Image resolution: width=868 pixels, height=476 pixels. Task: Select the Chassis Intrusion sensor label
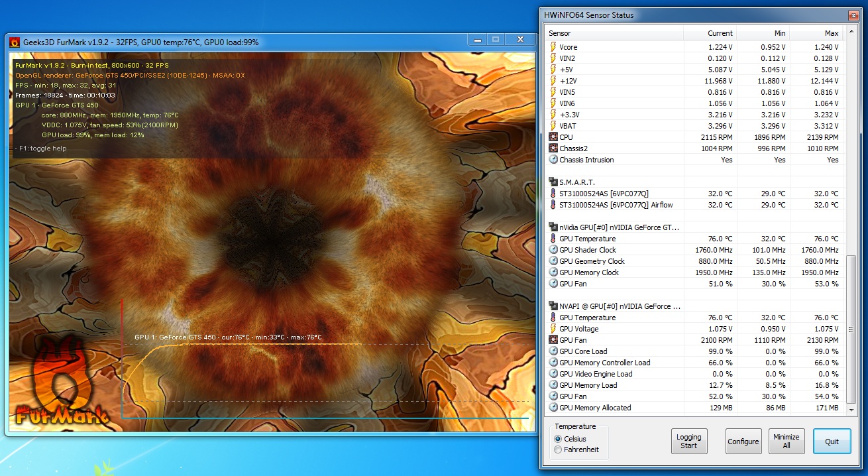(586, 160)
